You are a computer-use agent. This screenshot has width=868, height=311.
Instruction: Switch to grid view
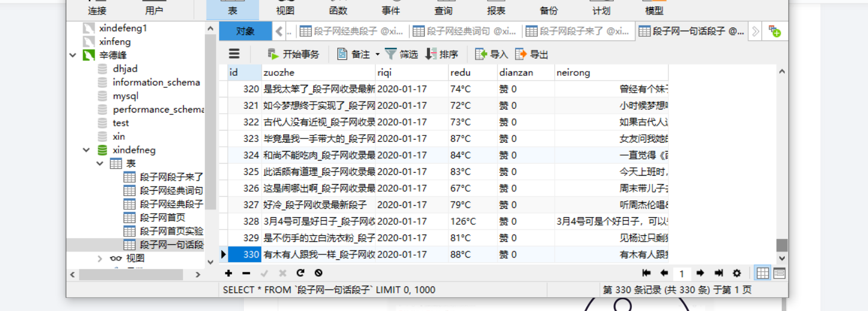(x=763, y=273)
